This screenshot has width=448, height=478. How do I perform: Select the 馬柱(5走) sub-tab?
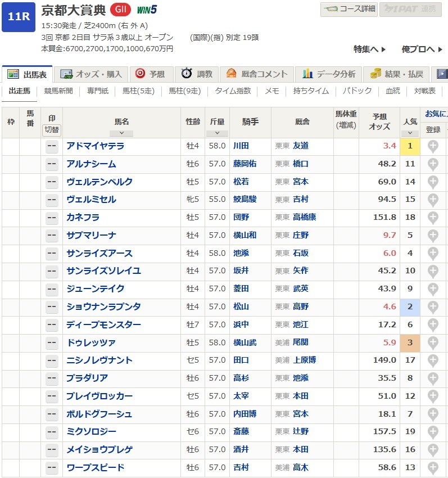[137, 91]
